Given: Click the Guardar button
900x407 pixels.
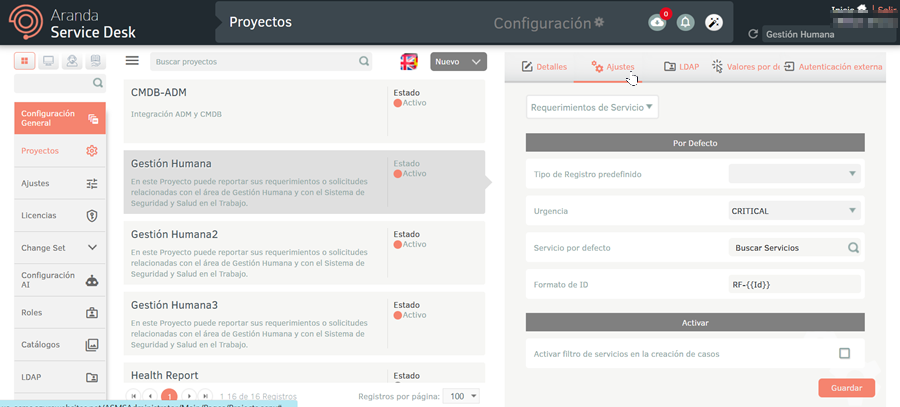Looking at the screenshot, I should [847, 388].
